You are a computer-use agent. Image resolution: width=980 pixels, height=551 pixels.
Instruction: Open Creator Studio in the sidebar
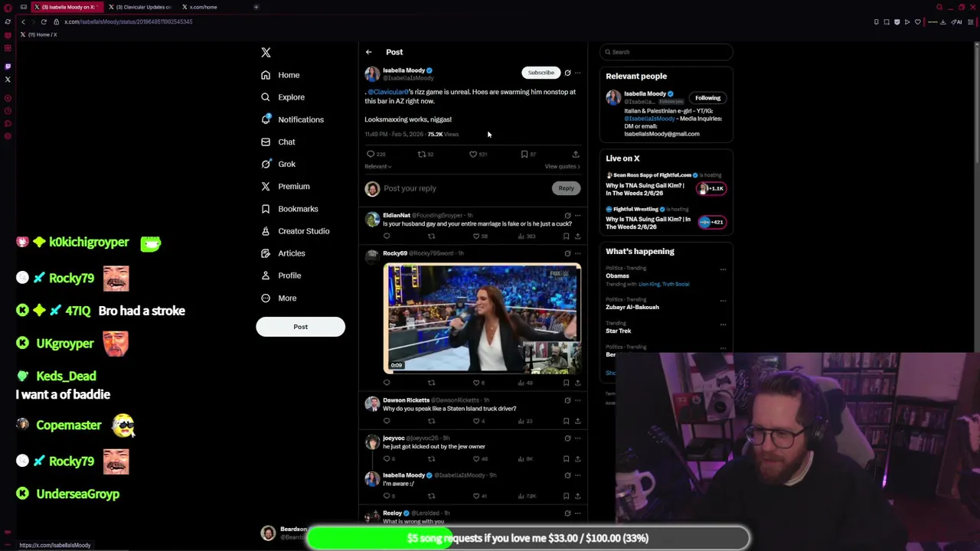[x=295, y=230]
